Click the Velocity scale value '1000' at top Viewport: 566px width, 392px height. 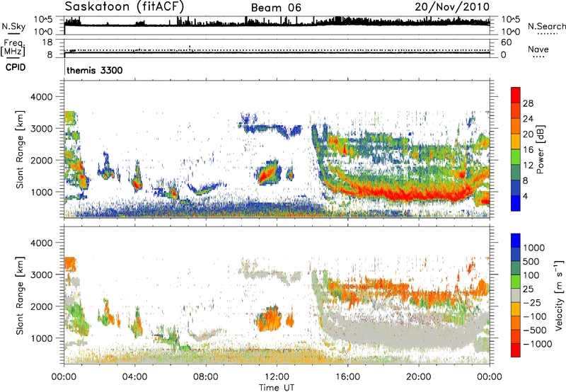534,248
